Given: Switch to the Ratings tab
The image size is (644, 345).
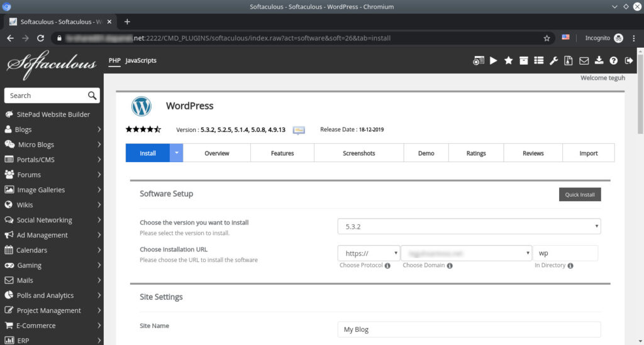Looking at the screenshot, I should 476,153.
